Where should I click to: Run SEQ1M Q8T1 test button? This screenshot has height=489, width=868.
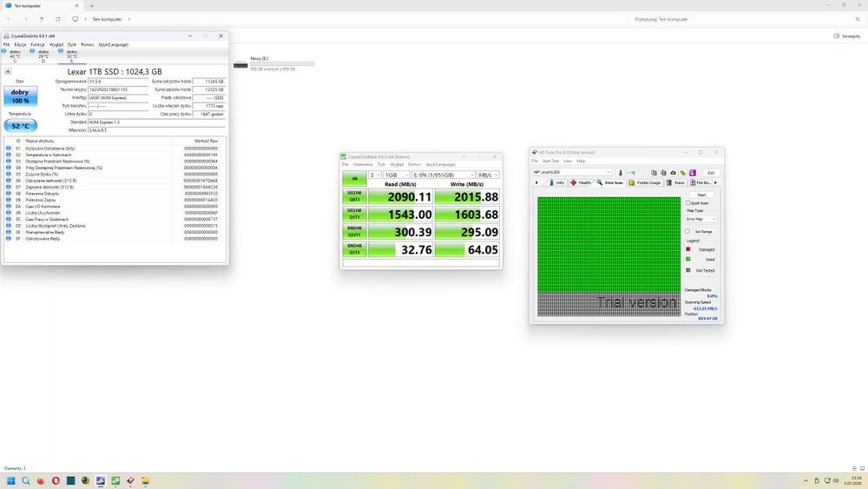354,196
